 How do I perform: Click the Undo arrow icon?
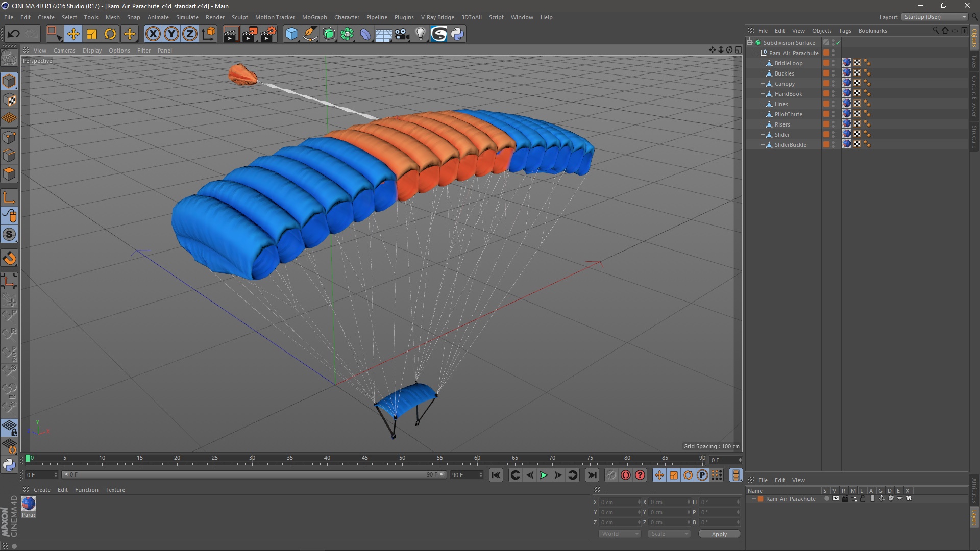click(13, 34)
